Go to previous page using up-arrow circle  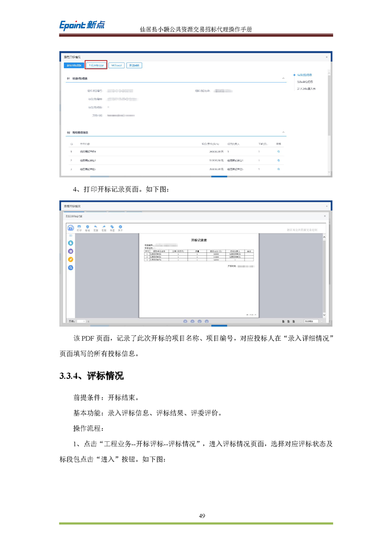pos(192,322)
